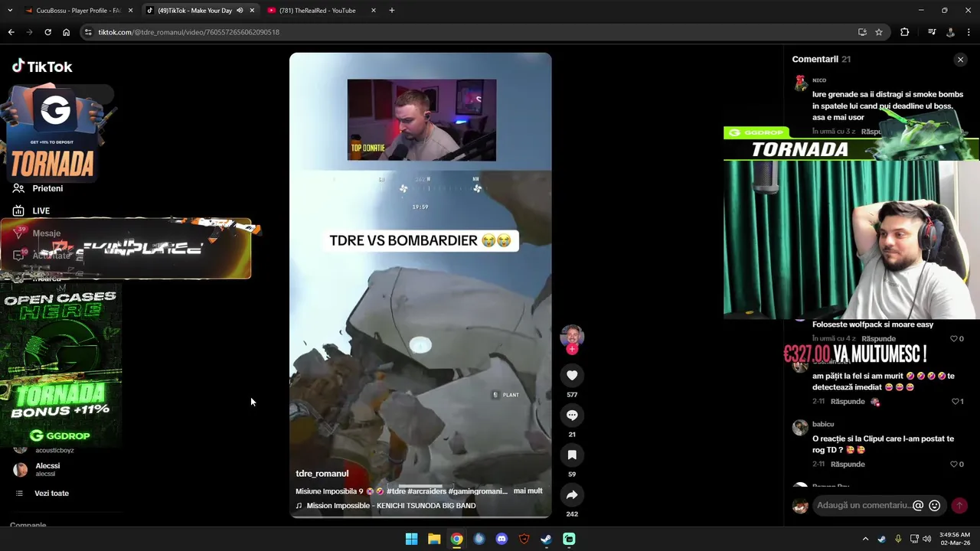Open the Windows Start menu
The height and width of the screenshot is (551, 980).
(411, 539)
